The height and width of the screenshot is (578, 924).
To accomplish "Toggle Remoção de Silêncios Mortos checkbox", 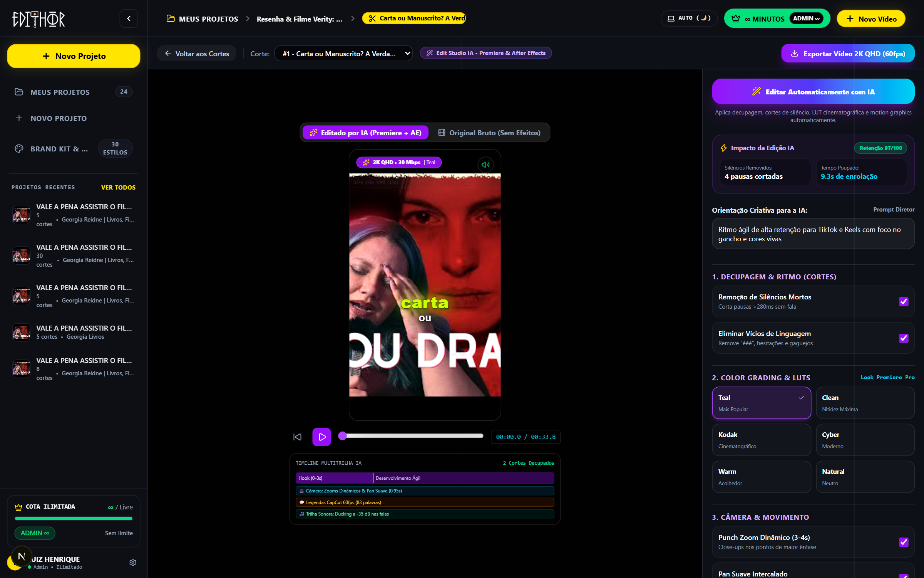I will click(x=904, y=301).
